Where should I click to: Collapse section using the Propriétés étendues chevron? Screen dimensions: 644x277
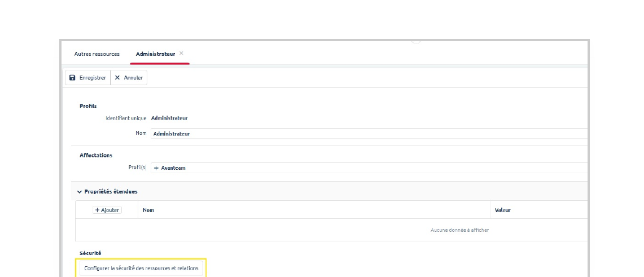pyautogui.click(x=80, y=192)
